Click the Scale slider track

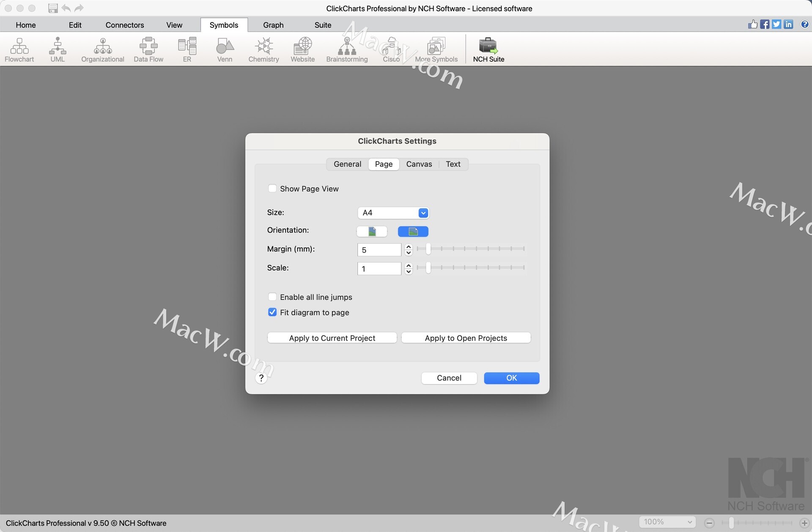pos(470,267)
